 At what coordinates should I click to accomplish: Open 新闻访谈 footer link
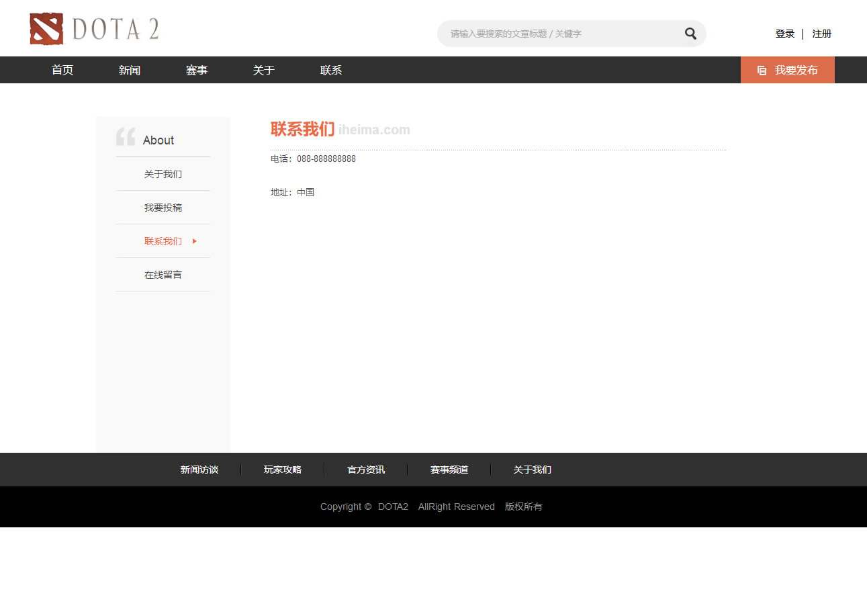(199, 470)
